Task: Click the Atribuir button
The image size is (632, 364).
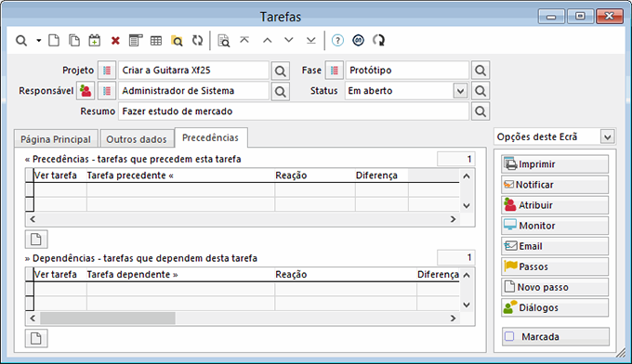Action: click(x=555, y=205)
